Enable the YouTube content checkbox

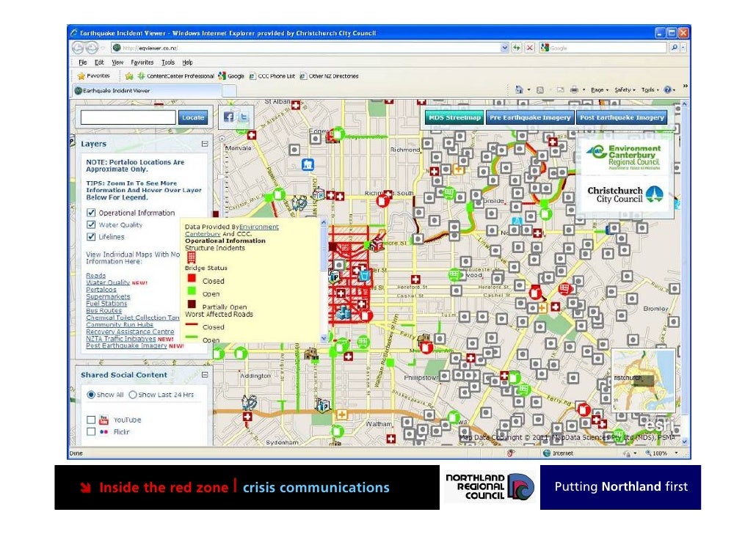tap(90, 420)
